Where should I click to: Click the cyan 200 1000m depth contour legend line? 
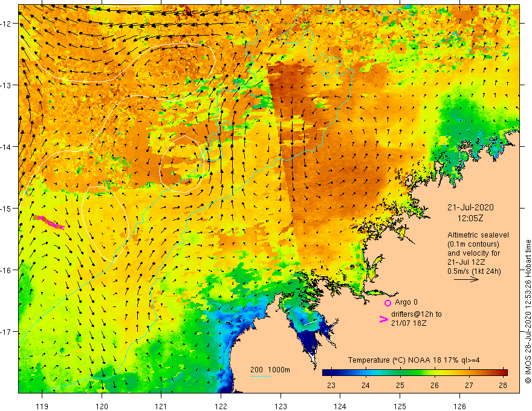click(261, 376)
